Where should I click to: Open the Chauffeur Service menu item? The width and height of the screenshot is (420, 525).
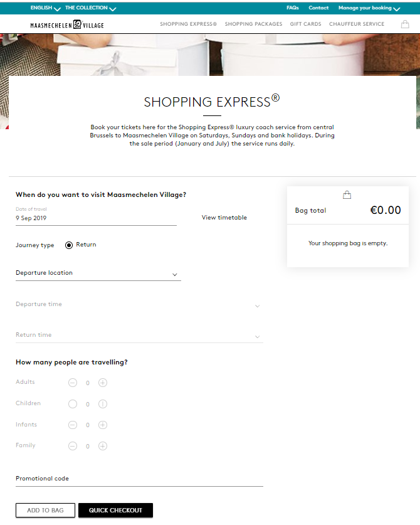[x=357, y=24]
